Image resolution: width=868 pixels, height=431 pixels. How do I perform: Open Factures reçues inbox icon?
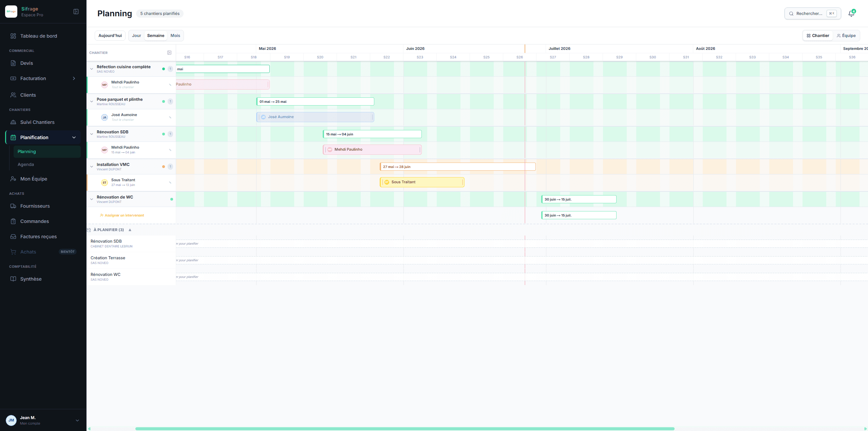point(13,237)
